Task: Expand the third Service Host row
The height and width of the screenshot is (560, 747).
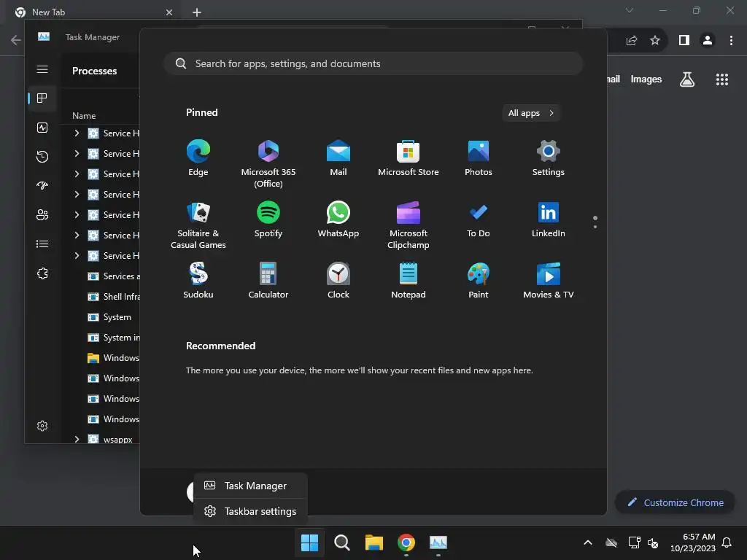Action: pyautogui.click(x=77, y=174)
